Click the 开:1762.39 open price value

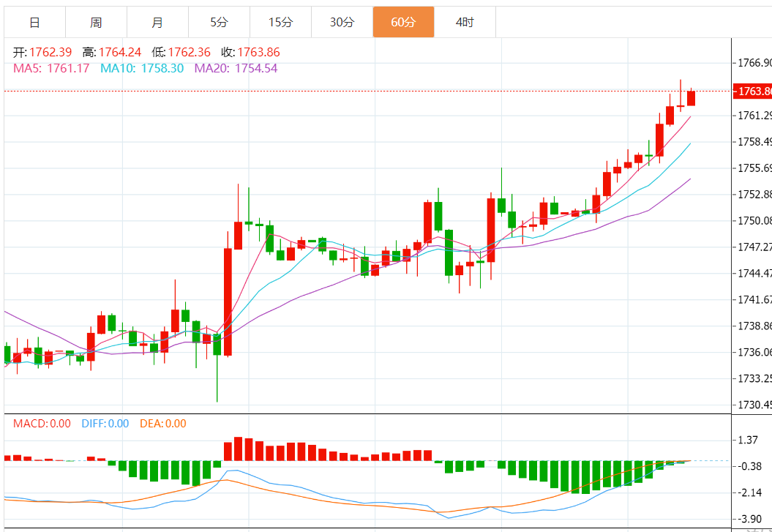click(x=42, y=52)
